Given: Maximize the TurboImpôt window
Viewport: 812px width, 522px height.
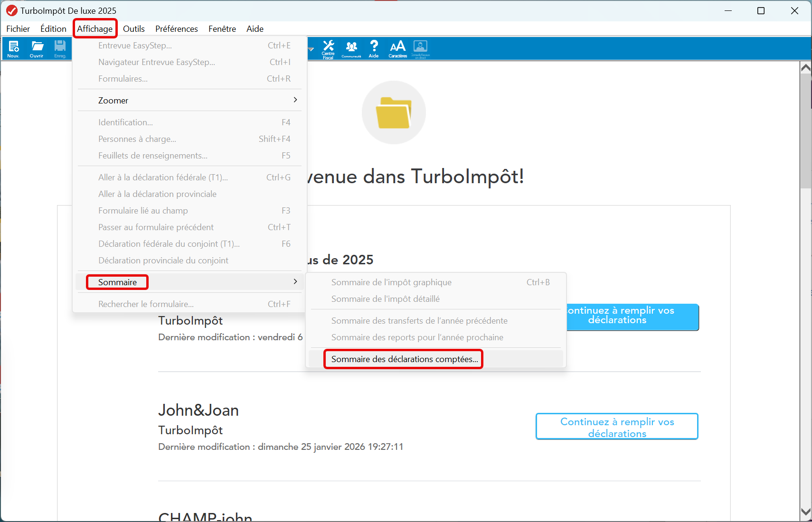Looking at the screenshot, I should pos(761,10).
